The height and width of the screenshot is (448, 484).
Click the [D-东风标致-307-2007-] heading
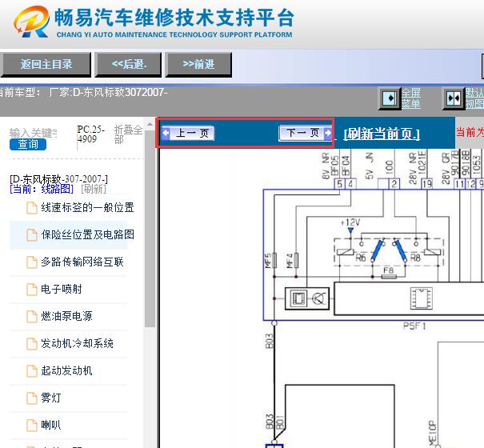click(x=58, y=179)
